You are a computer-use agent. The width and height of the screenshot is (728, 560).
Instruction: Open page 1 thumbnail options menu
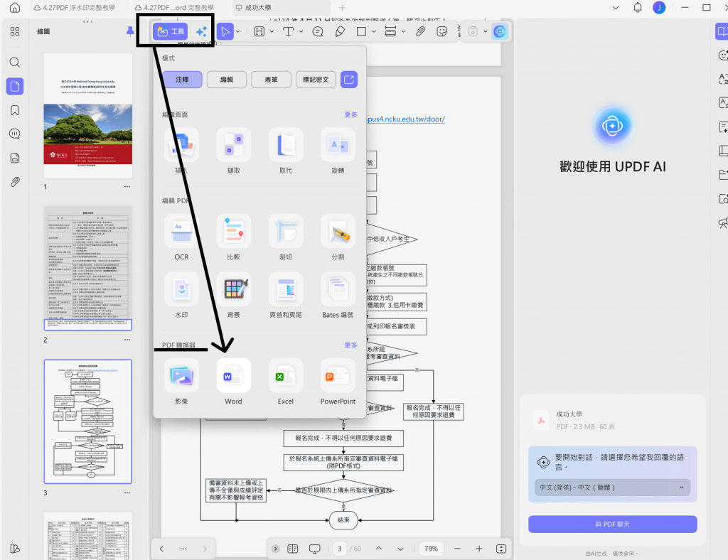(x=127, y=186)
